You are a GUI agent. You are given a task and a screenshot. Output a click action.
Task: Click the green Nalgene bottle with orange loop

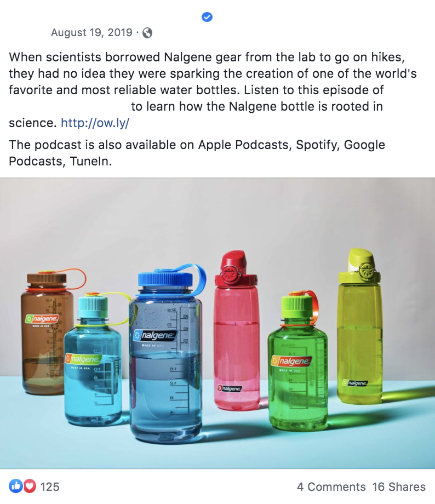[x=298, y=362]
